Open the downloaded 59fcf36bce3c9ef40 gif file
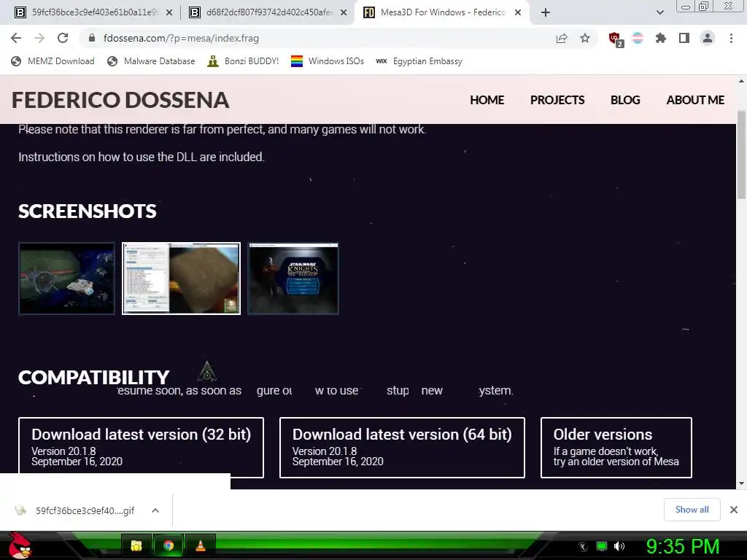747x560 pixels. coord(76,510)
